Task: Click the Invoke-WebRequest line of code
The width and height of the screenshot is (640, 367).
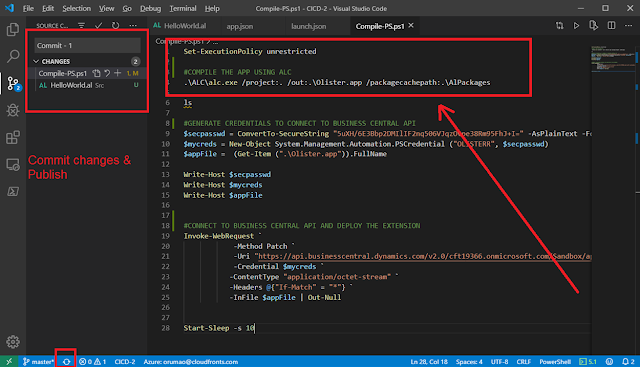Action: [x=222, y=236]
